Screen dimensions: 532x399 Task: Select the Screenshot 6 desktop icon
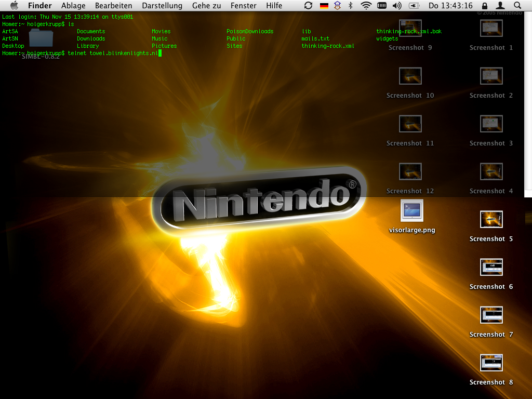point(491,268)
